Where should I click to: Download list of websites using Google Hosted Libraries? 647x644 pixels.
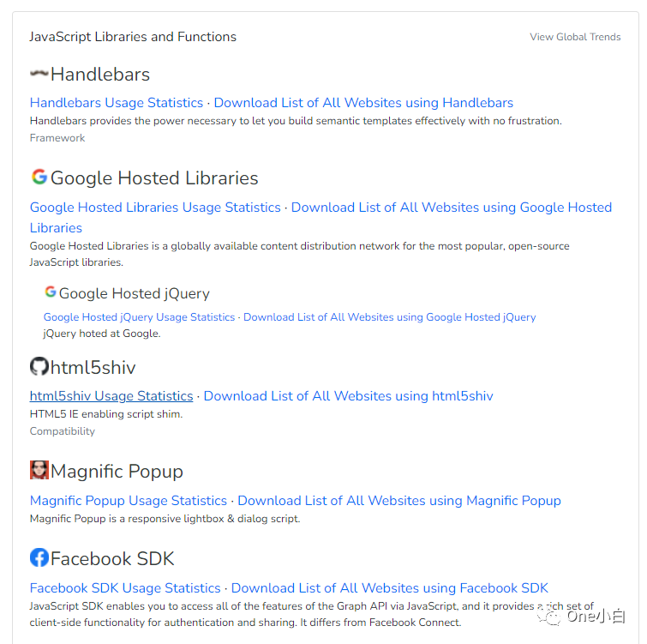pos(451,208)
